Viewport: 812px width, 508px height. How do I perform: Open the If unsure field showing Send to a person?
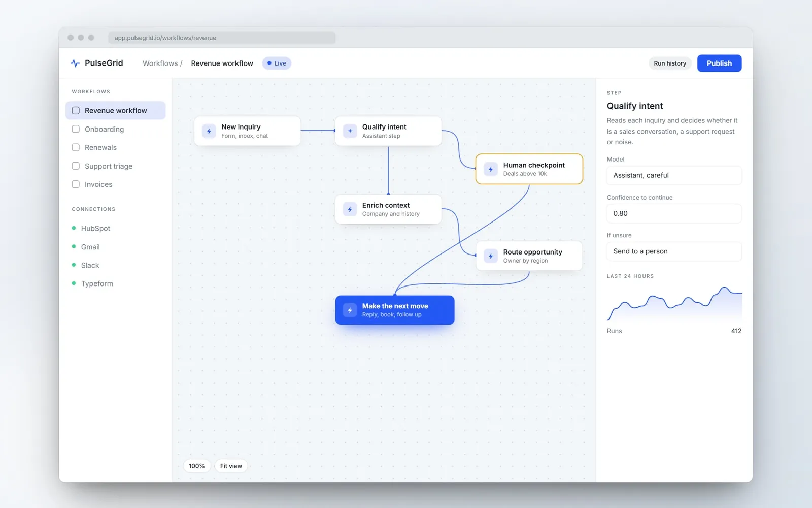(674, 251)
